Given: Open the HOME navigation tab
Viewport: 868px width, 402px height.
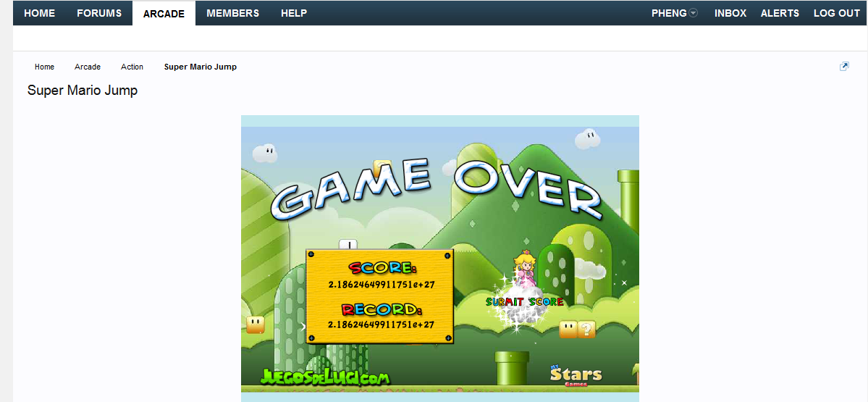Looking at the screenshot, I should pos(40,13).
